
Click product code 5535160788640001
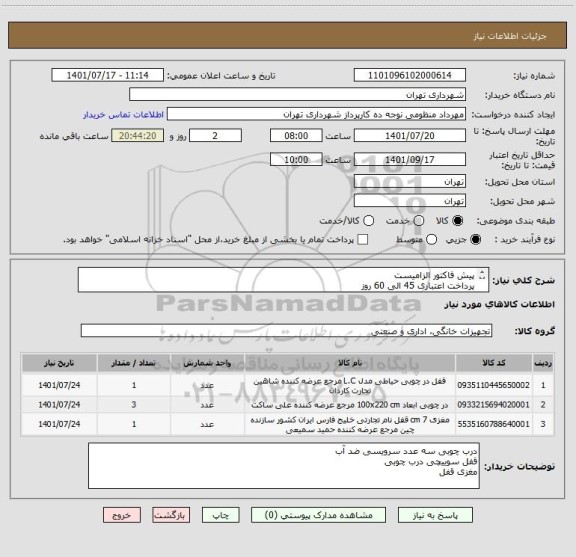pos(493,424)
